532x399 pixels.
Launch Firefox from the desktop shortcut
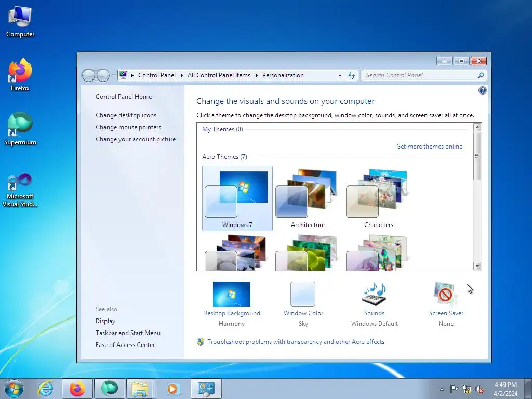(x=20, y=75)
